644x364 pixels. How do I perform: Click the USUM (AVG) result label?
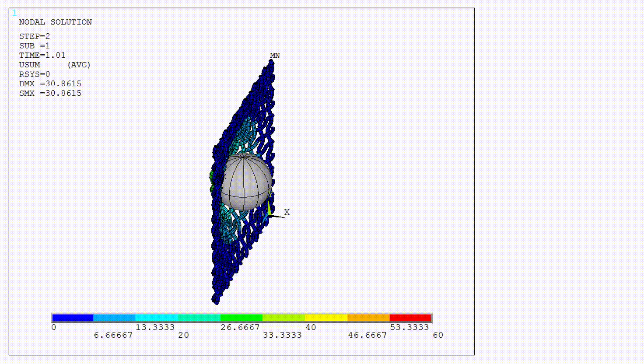click(x=55, y=64)
